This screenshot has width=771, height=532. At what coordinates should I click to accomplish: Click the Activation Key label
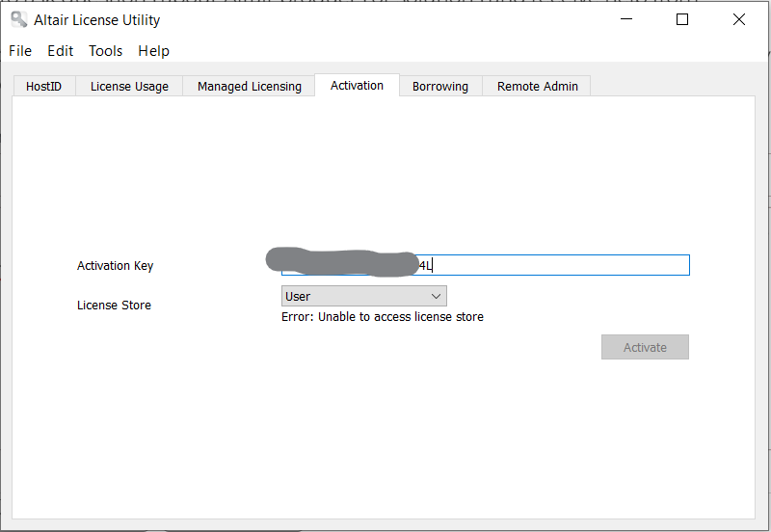115,265
